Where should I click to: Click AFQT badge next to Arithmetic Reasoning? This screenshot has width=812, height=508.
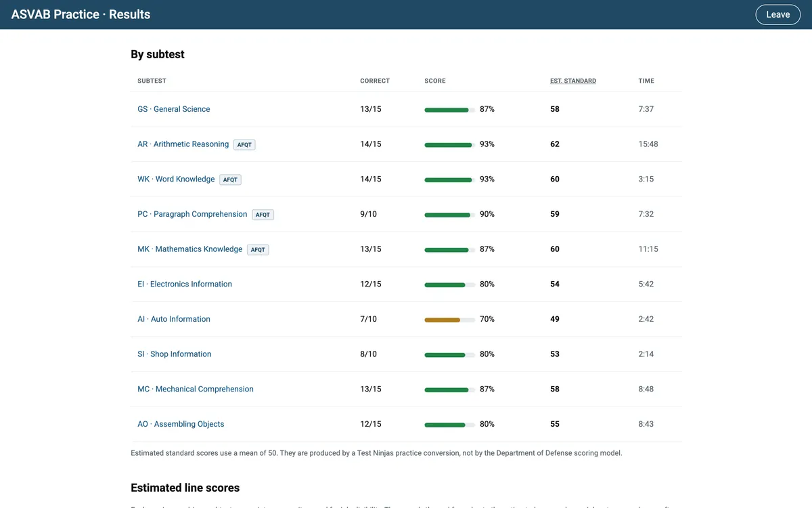point(244,145)
